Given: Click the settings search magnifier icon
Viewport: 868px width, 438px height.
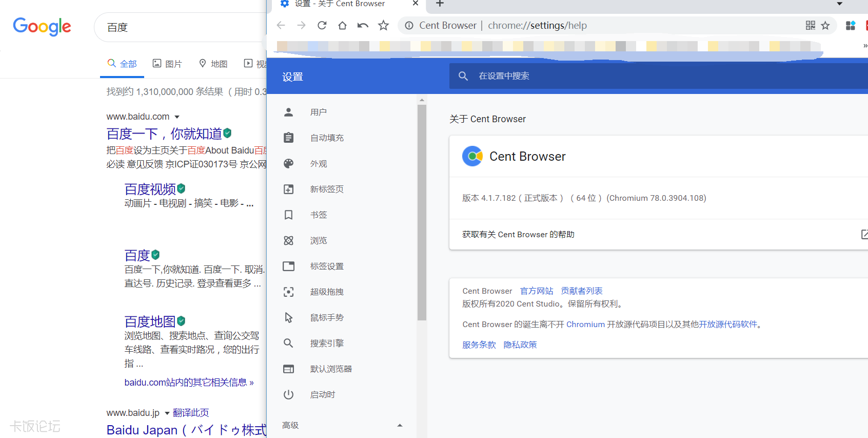Looking at the screenshot, I should pyautogui.click(x=463, y=76).
